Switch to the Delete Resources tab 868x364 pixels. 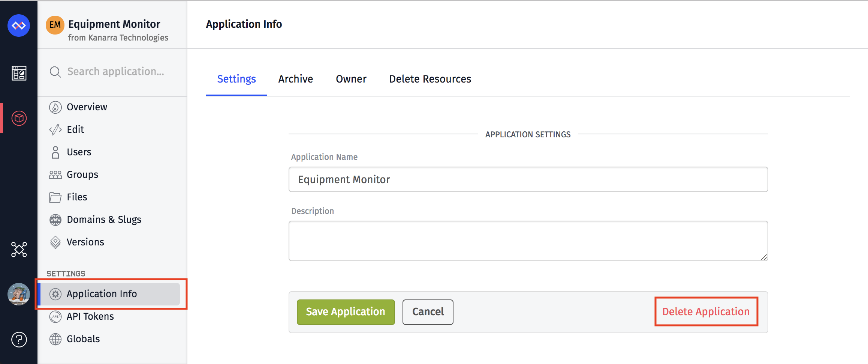430,79
